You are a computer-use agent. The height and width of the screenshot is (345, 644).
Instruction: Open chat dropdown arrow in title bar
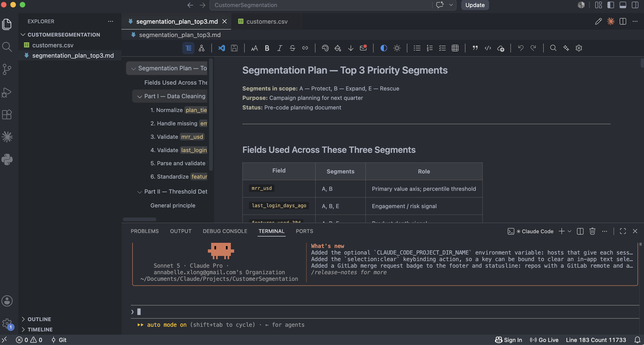click(451, 5)
